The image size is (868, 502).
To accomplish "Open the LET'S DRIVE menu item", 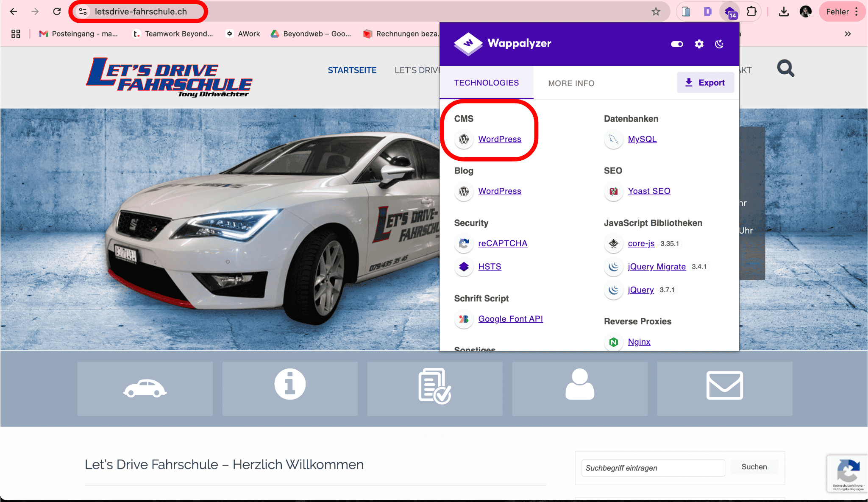I will (x=417, y=70).
